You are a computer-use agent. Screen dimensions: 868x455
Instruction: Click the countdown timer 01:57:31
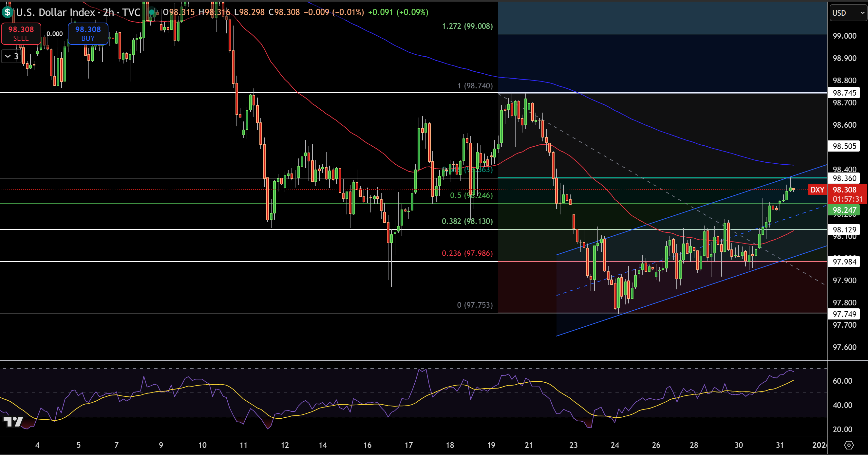pos(847,199)
